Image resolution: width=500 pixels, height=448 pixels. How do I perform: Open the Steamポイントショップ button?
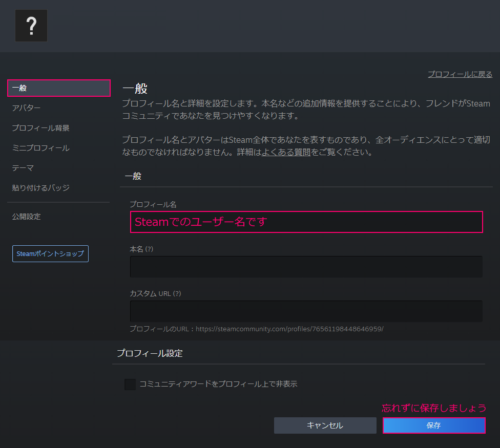click(x=50, y=253)
